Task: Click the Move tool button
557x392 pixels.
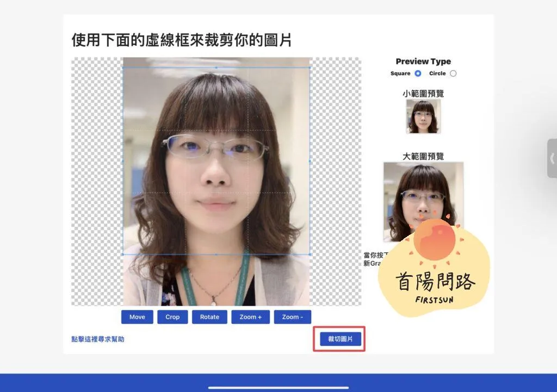Action: (x=137, y=317)
